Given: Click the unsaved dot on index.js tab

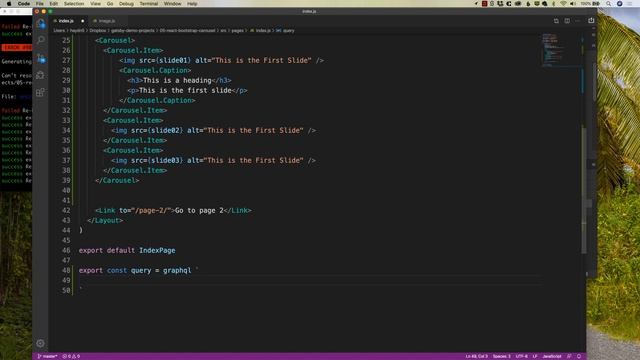Looking at the screenshot, I should 82,21.
